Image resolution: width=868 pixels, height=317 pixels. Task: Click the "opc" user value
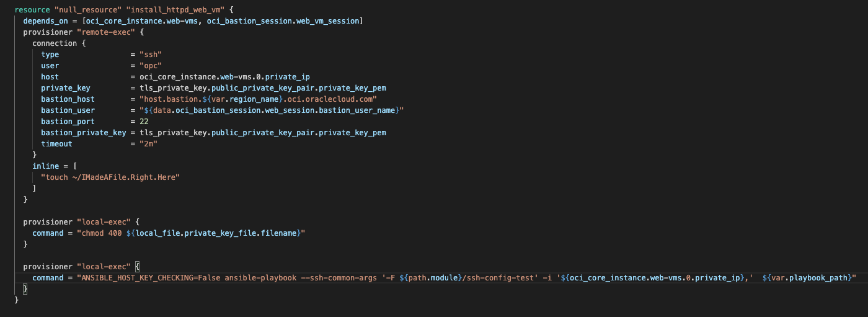[x=151, y=66]
